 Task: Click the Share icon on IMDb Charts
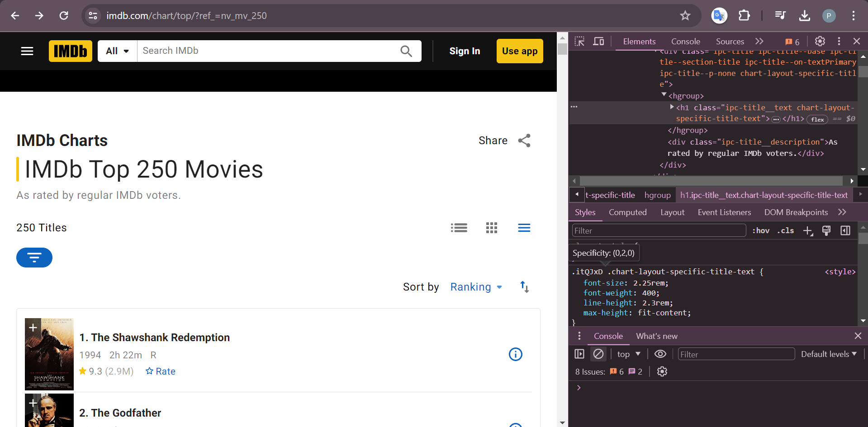tap(524, 141)
